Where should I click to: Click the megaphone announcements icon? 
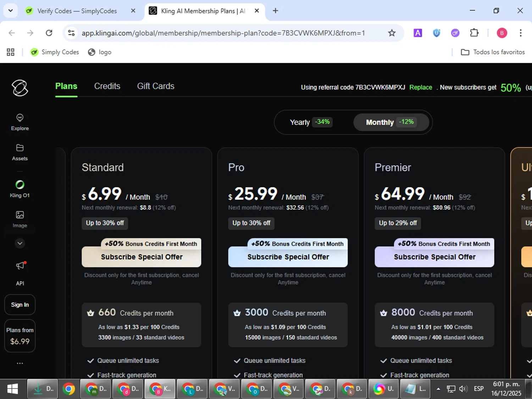click(20, 266)
